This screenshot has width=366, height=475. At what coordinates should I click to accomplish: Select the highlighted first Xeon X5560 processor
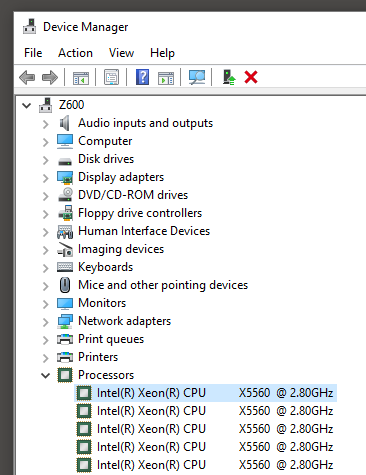click(205, 393)
